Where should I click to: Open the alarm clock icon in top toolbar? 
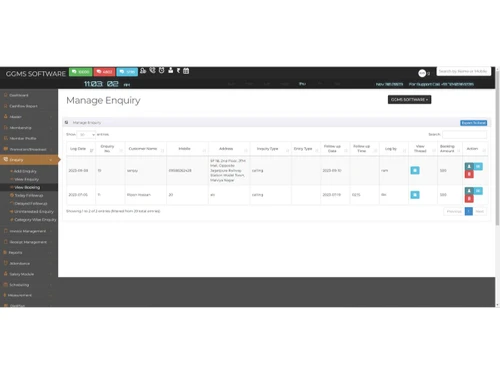click(161, 70)
